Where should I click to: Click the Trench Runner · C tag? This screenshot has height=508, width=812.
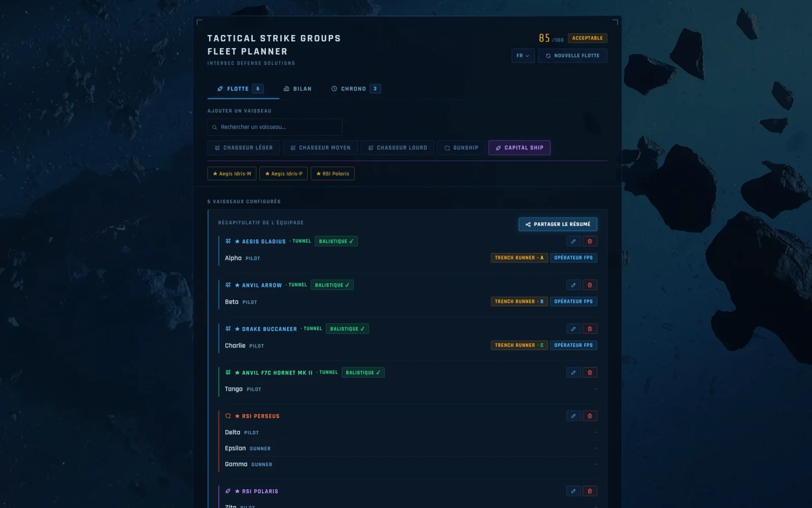[519, 345]
